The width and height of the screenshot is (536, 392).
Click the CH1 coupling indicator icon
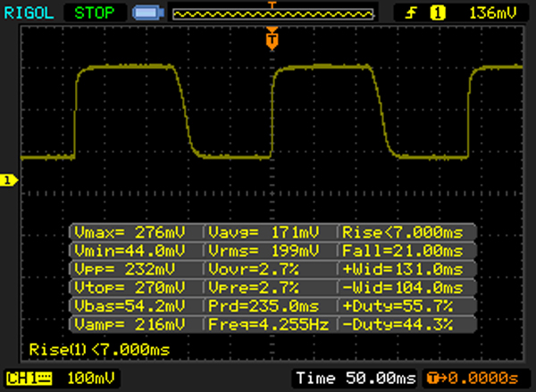click(29, 379)
